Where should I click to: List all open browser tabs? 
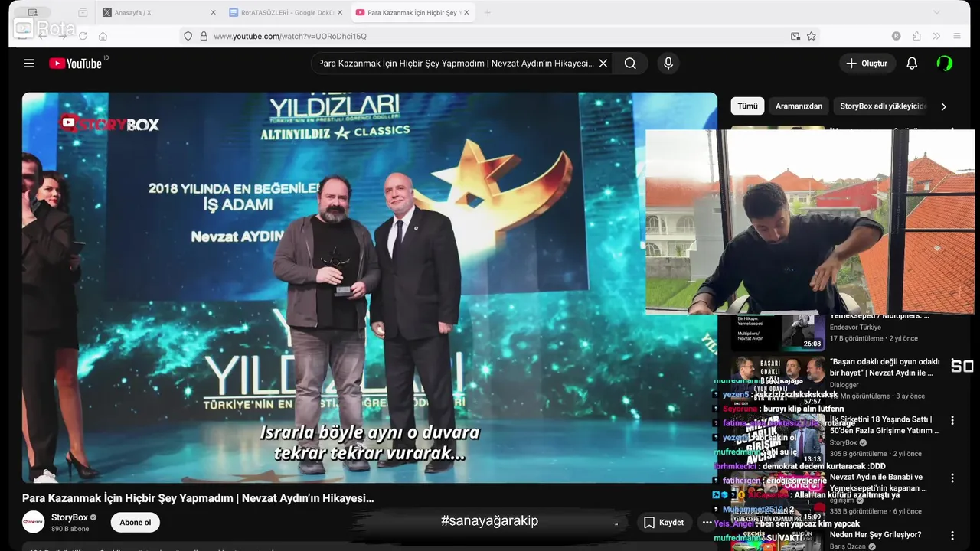tap(936, 12)
